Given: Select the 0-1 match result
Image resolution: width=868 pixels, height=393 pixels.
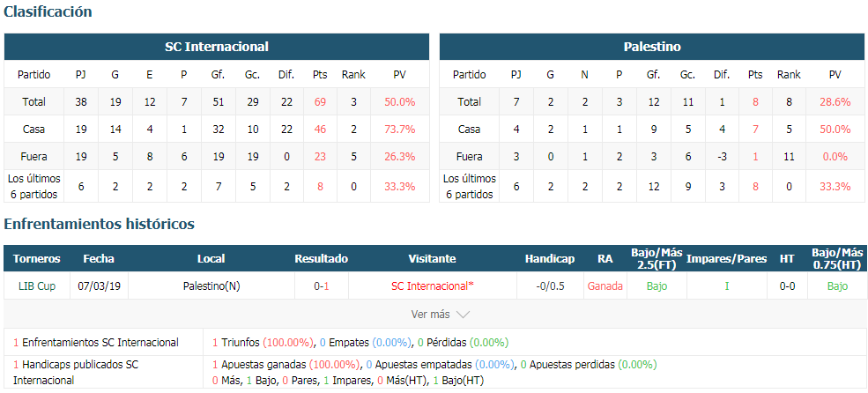Looking at the screenshot, I should tap(322, 286).
